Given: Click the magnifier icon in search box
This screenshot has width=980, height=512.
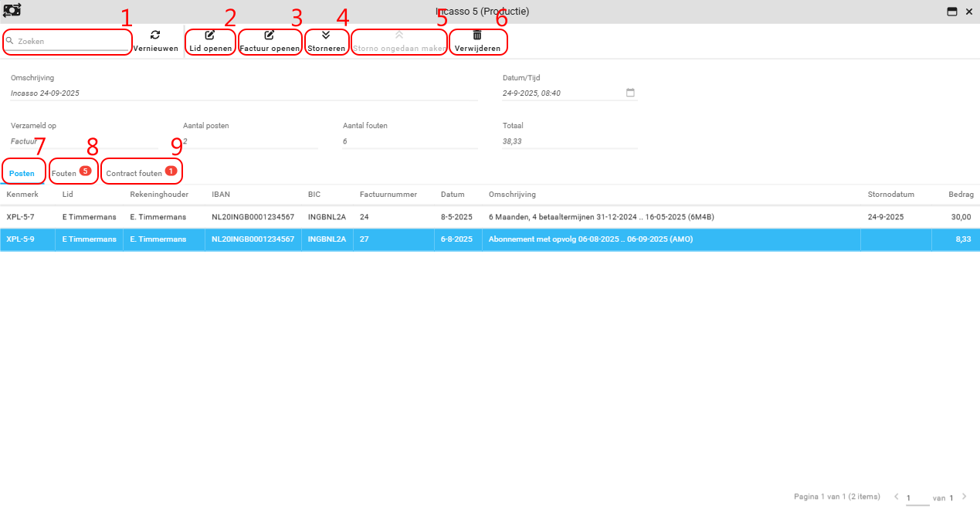Looking at the screenshot, I should point(10,40).
